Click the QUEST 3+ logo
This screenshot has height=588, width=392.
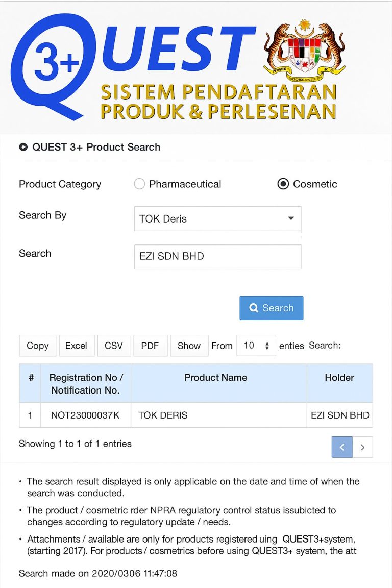pos(133,66)
